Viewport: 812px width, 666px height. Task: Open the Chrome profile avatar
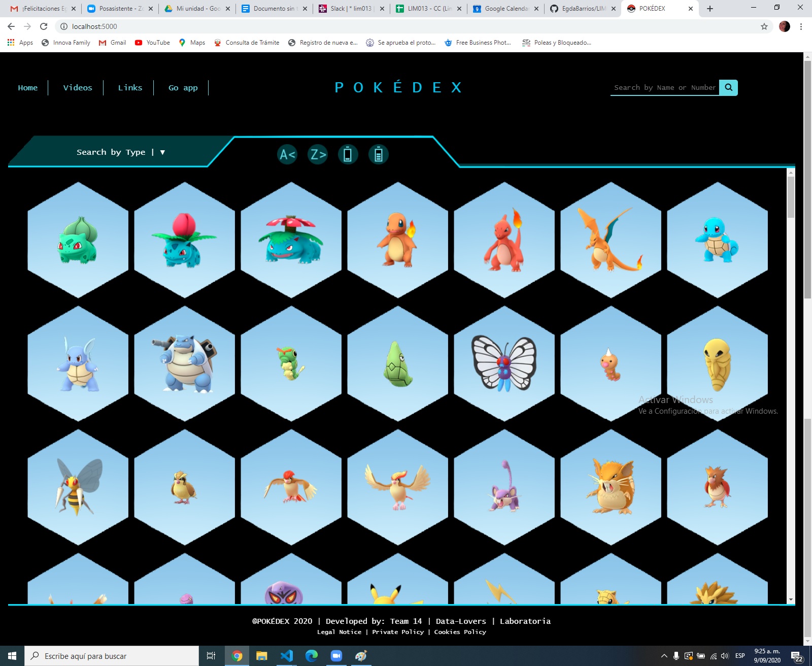tap(784, 26)
